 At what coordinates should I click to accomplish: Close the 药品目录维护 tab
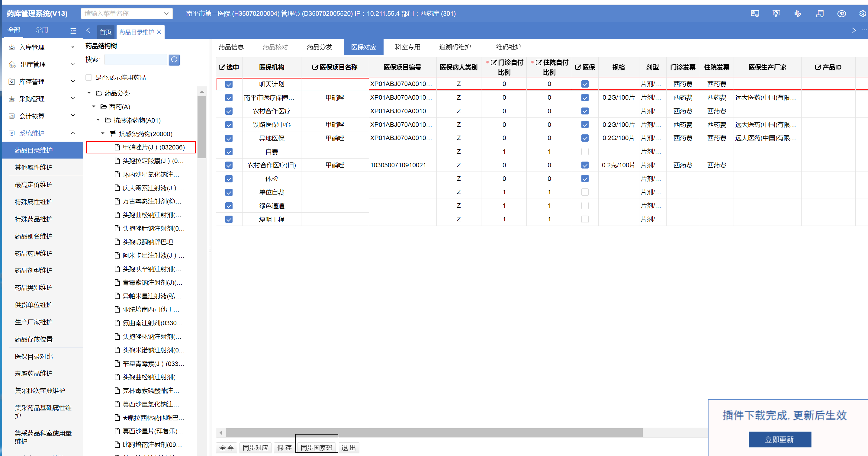pos(159,32)
